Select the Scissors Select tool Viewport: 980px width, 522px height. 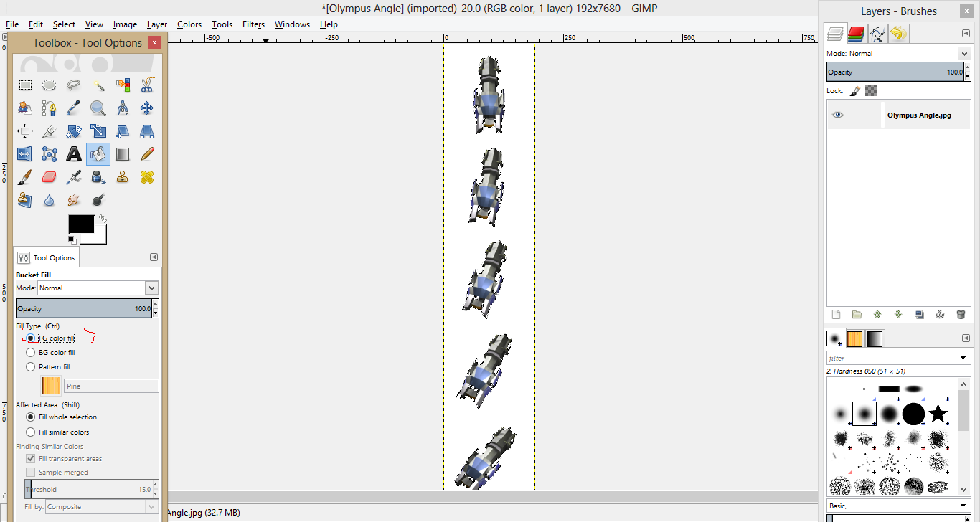(x=147, y=85)
